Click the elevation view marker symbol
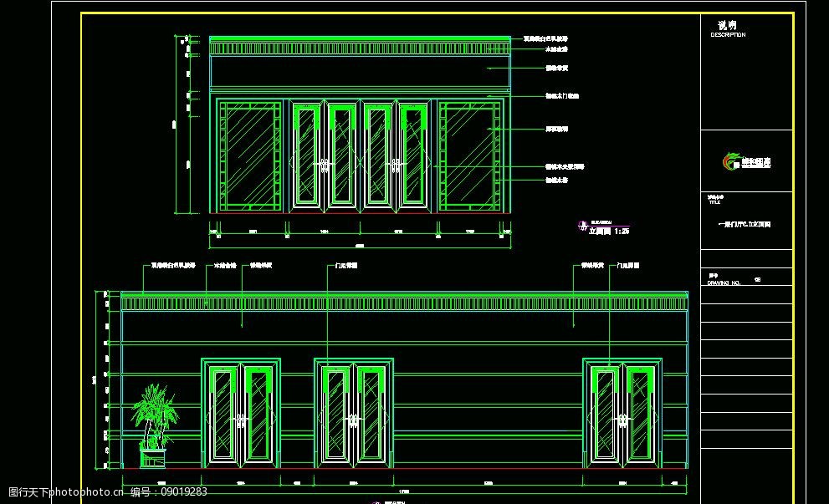Viewport: 829px width, 504px height. tap(582, 226)
